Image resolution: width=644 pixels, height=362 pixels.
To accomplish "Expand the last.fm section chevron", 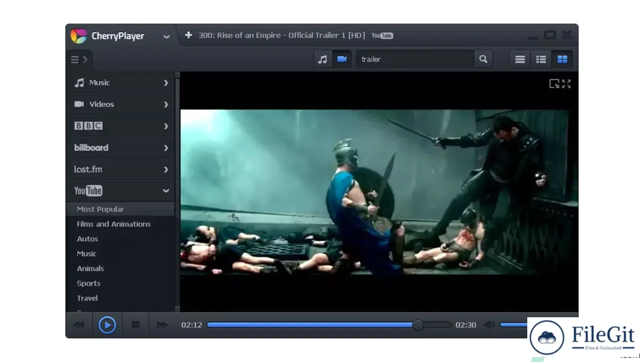I will [166, 169].
